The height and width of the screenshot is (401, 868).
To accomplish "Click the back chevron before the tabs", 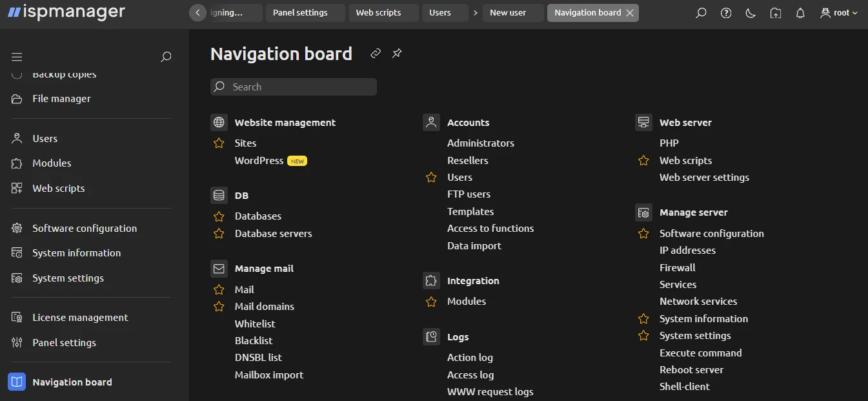I will [197, 12].
